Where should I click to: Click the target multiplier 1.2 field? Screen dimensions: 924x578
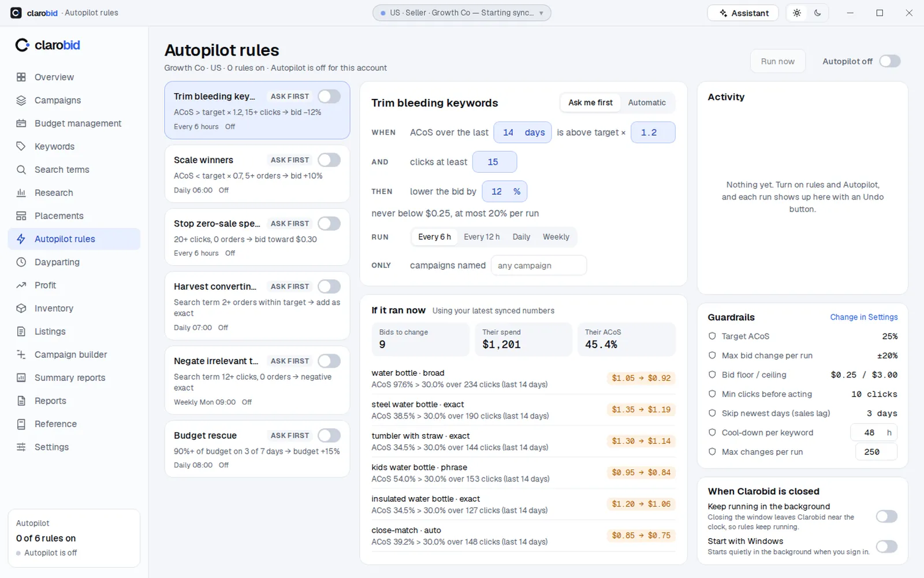point(653,132)
